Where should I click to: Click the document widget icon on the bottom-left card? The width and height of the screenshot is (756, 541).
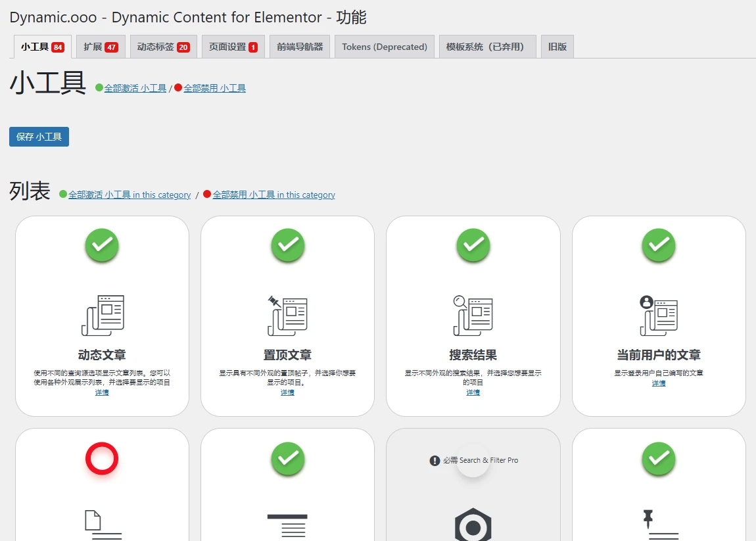(101, 526)
